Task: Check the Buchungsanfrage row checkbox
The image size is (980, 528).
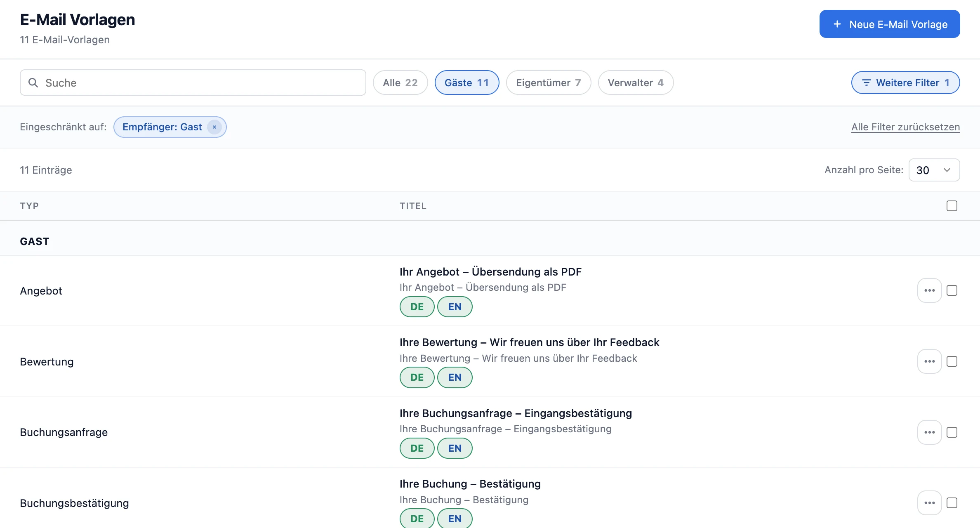Action: [x=952, y=432]
